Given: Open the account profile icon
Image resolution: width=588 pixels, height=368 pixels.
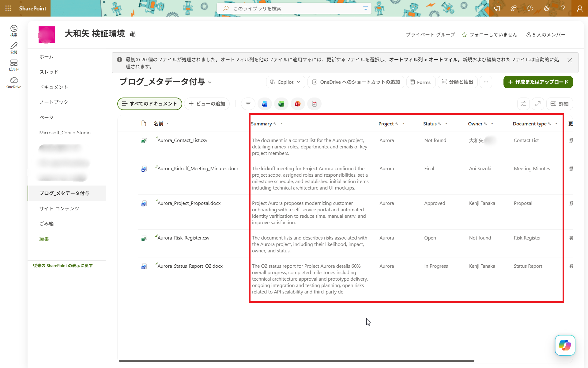Looking at the screenshot, I should (579, 8).
